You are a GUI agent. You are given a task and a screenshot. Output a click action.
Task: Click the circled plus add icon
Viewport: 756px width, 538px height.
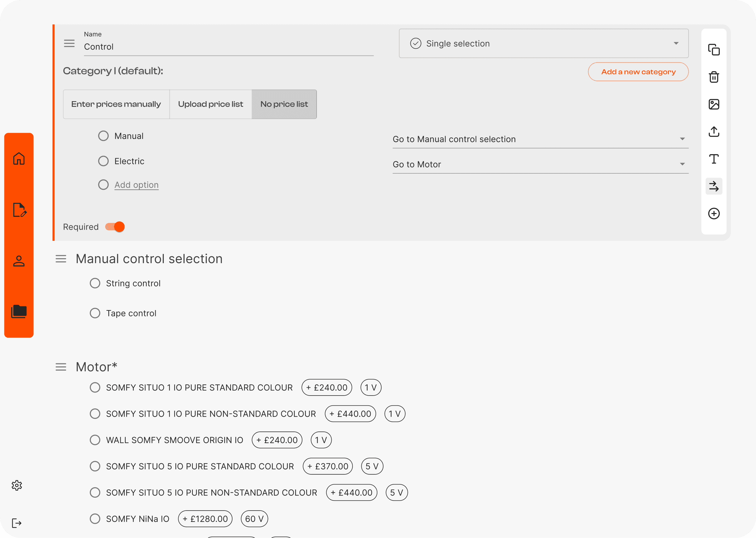point(713,214)
